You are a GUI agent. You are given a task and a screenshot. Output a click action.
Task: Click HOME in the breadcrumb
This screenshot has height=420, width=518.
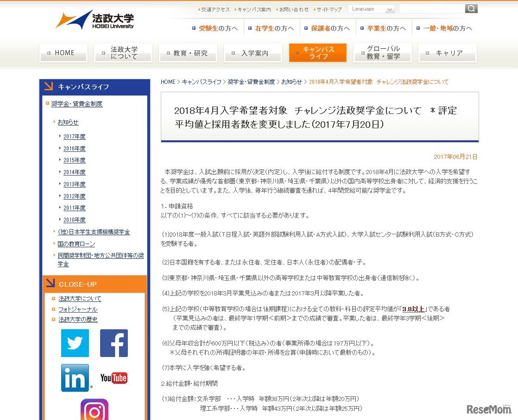tap(168, 82)
